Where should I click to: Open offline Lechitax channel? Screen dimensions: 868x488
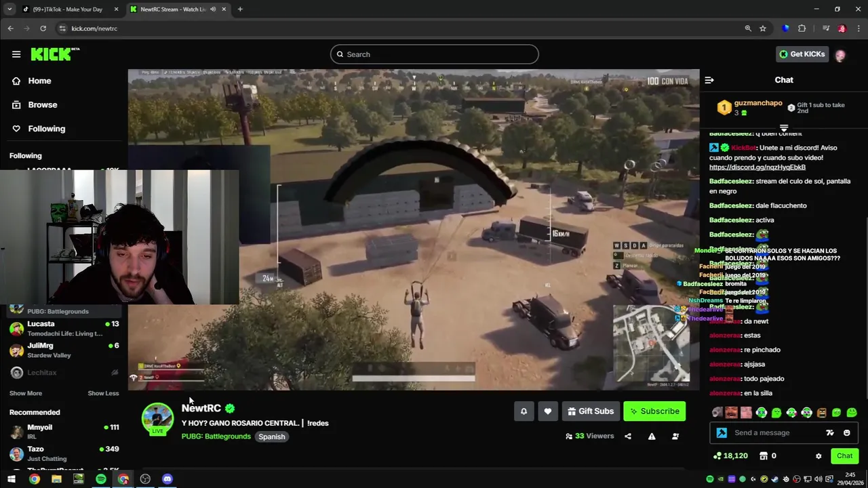[64, 373]
